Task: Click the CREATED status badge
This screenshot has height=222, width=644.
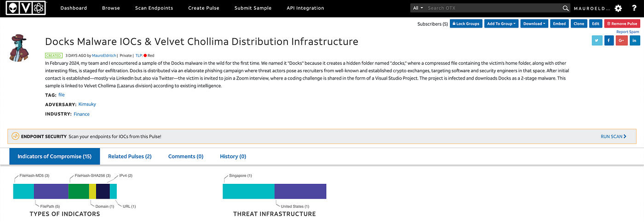Action: pyautogui.click(x=54, y=55)
